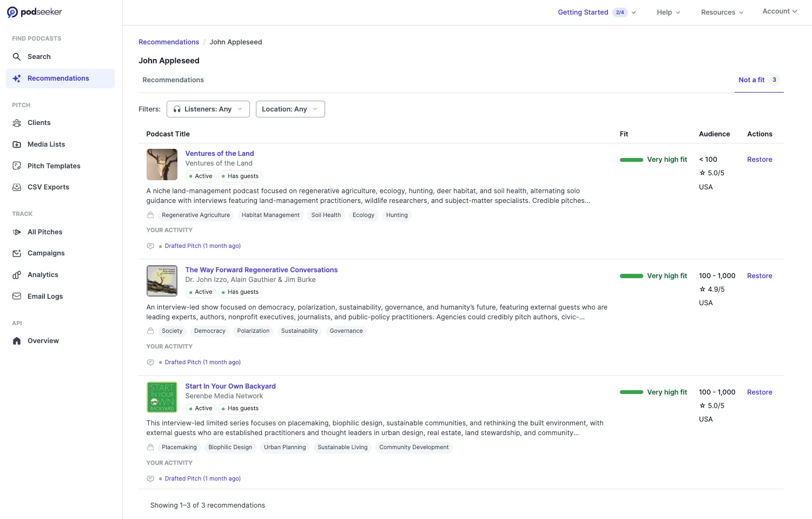Image resolution: width=812 pixels, height=519 pixels.
Task: Click the Ventures of the Land skull thumbnail
Action: coord(162,165)
